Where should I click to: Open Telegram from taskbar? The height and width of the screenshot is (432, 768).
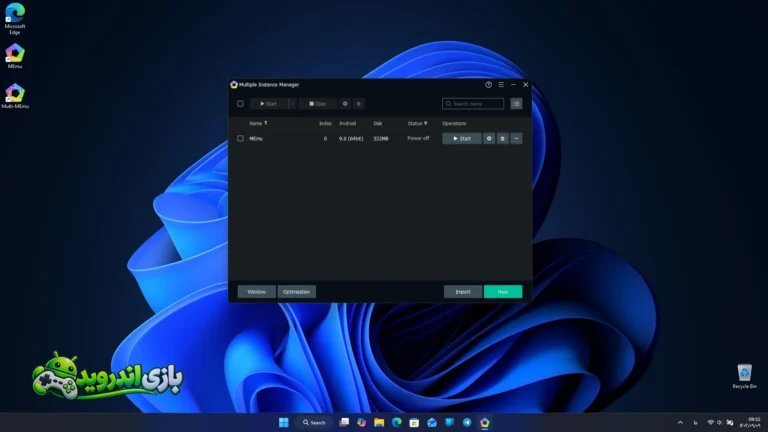click(x=467, y=422)
